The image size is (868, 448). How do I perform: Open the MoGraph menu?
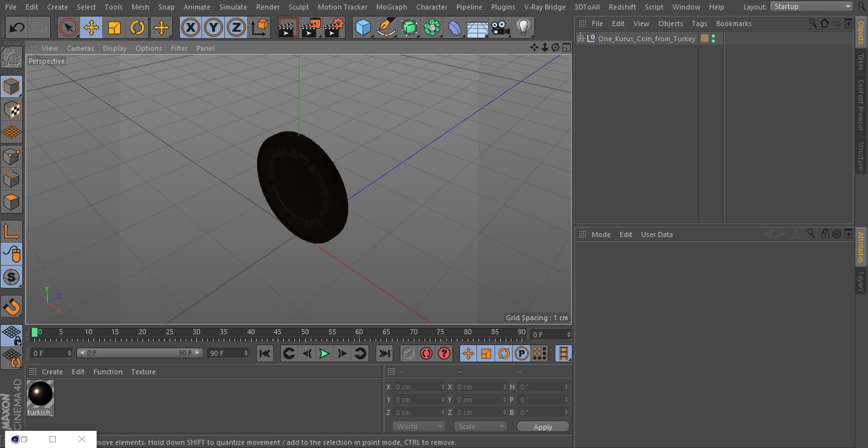pyautogui.click(x=391, y=7)
